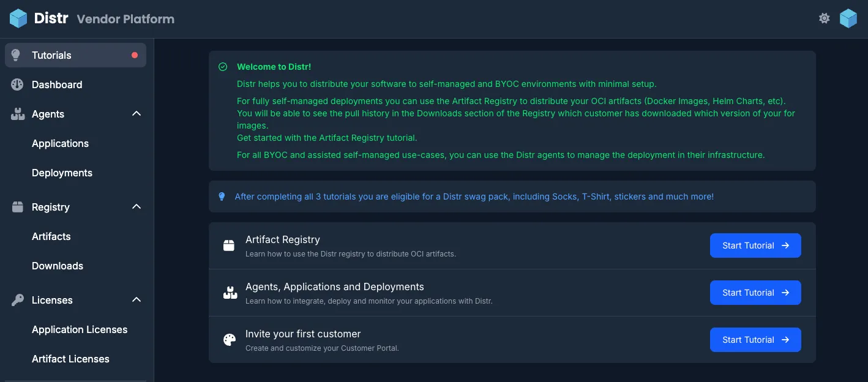The height and width of the screenshot is (382, 868).
Task: Open the Downloads section
Action: click(57, 266)
